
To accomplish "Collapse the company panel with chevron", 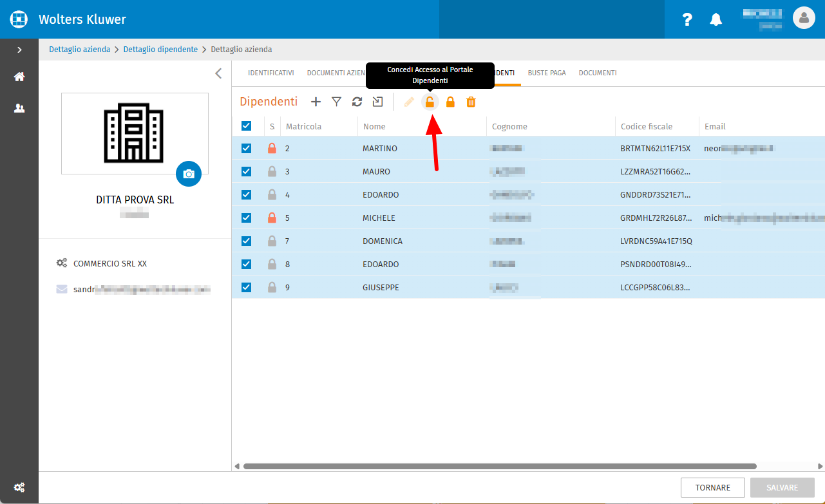I will point(218,73).
